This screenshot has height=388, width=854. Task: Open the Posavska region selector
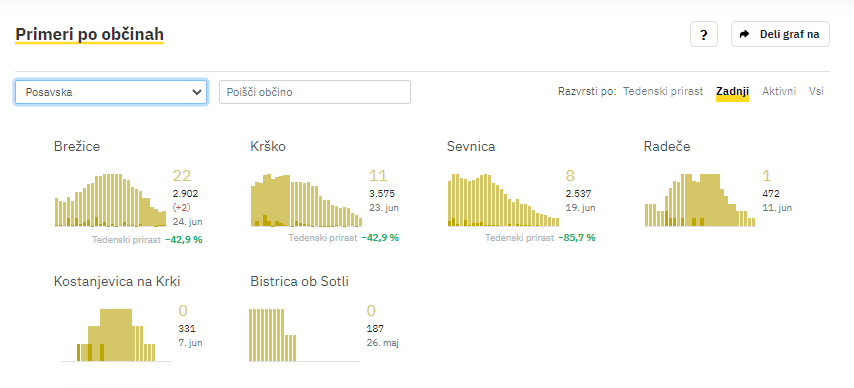pyautogui.click(x=111, y=92)
